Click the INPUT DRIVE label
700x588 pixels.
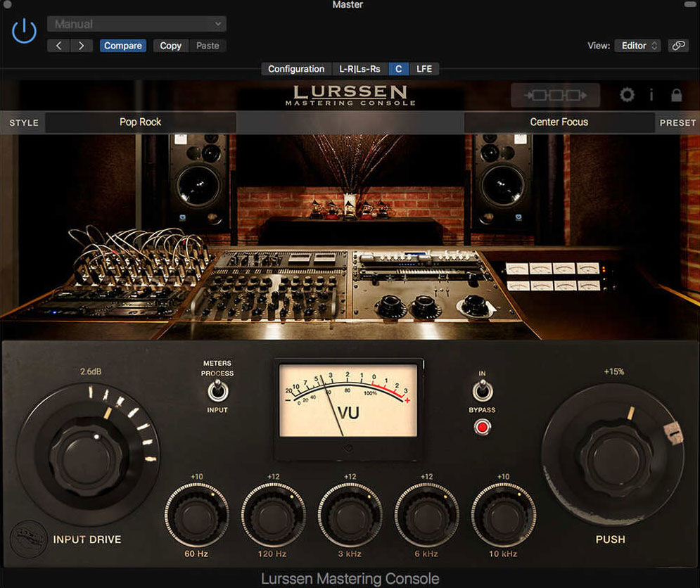click(x=87, y=539)
